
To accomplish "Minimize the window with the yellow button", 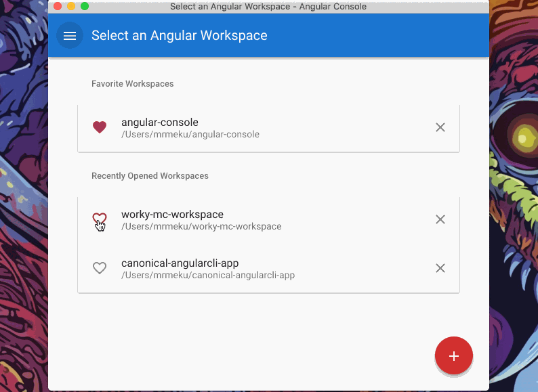I will click(71, 6).
